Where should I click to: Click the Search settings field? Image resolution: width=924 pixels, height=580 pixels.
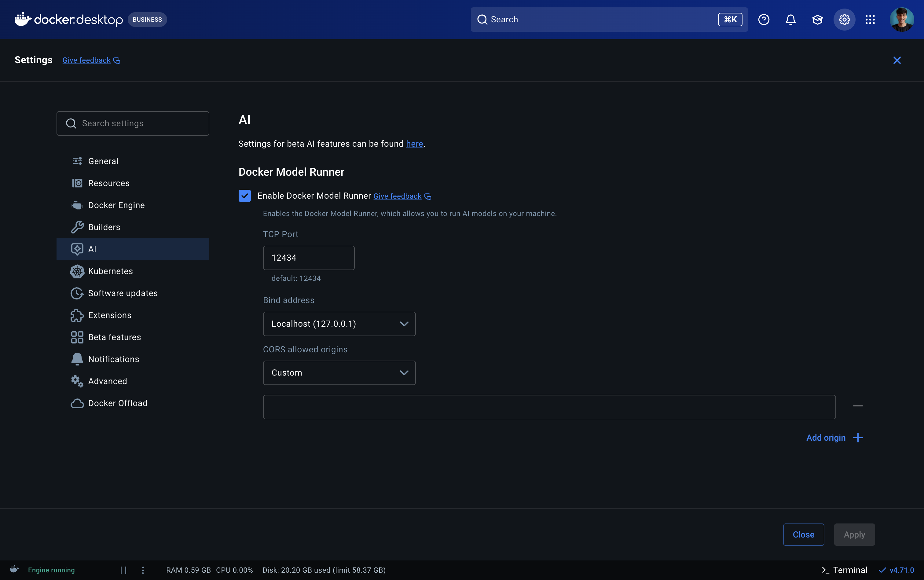(133, 123)
